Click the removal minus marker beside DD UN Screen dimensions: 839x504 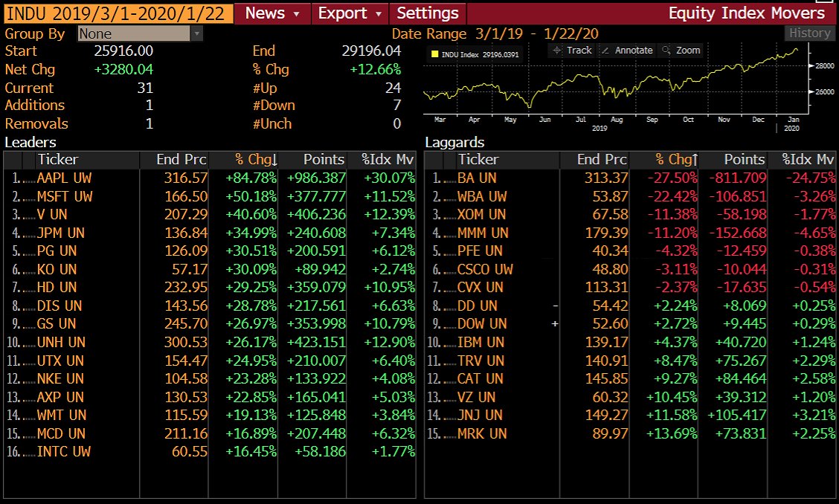[556, 306]
